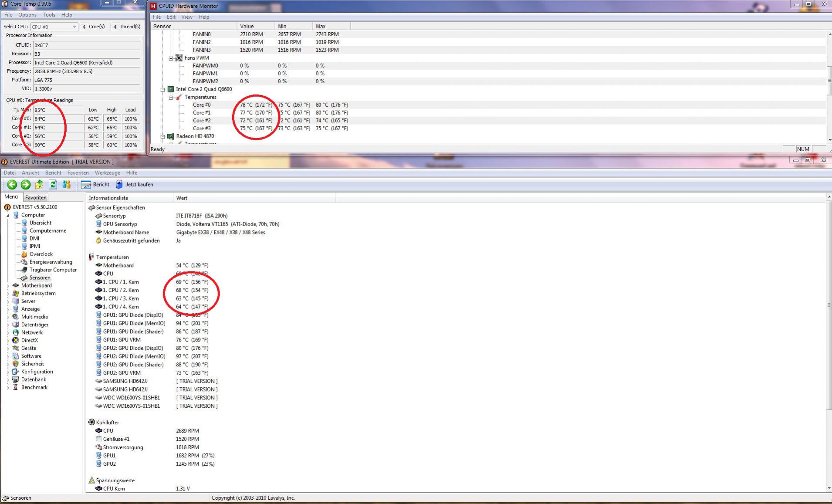
Task: Click the Netzwerk icon in the tree
Action: [16, 333]
